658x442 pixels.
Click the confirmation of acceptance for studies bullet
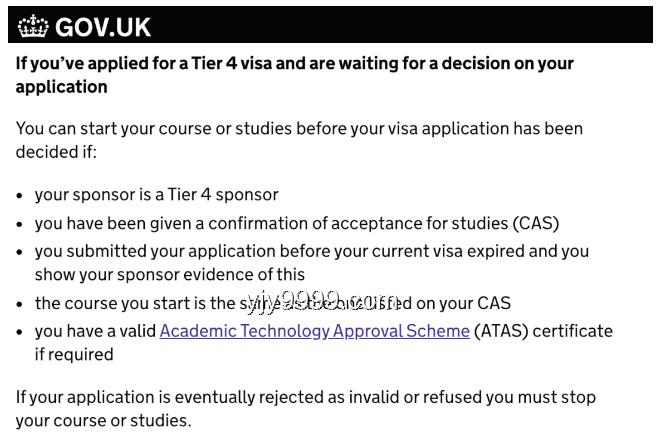pyautogui.click(x=297, y=223)
